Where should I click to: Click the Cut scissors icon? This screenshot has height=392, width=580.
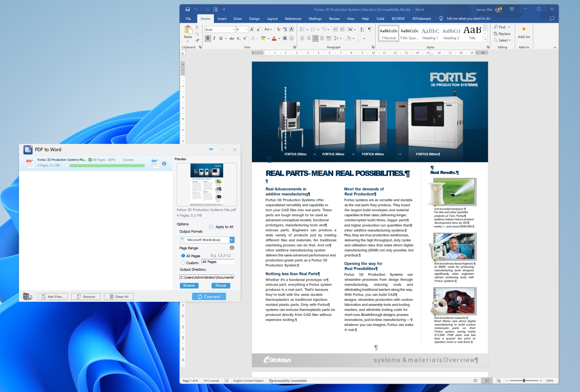click(197, 27)
